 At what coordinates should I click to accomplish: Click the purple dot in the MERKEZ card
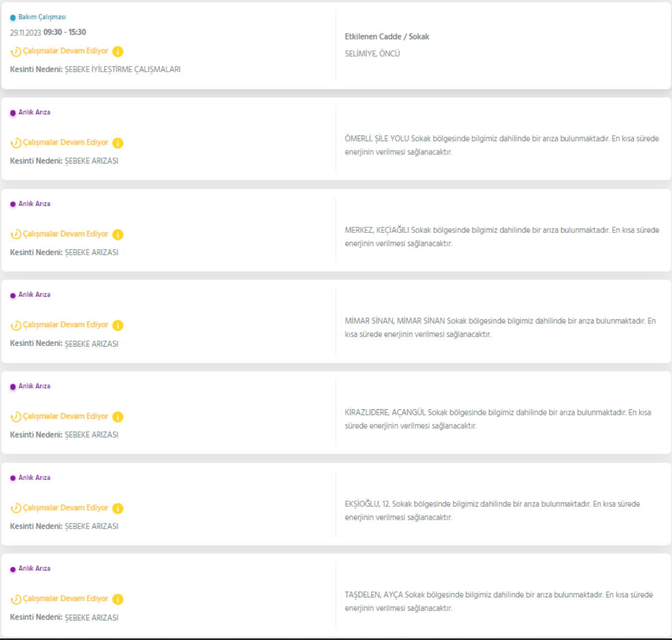point(13,204)
